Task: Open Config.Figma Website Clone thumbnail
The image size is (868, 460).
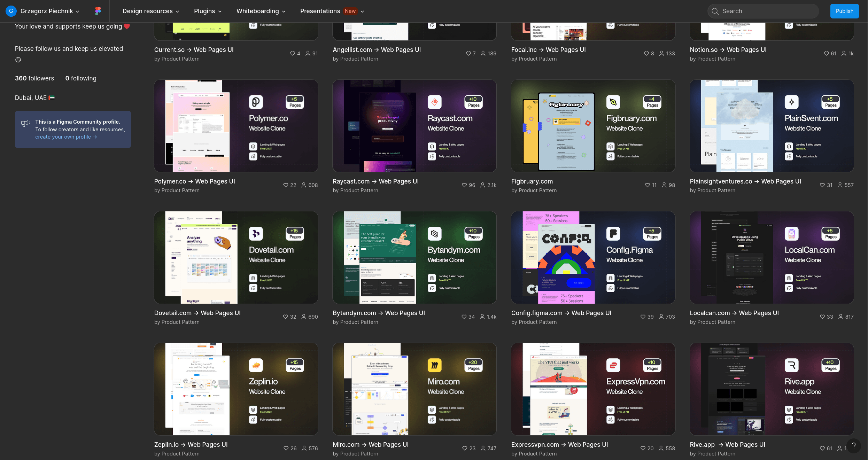Action: (x=593, y=257)
